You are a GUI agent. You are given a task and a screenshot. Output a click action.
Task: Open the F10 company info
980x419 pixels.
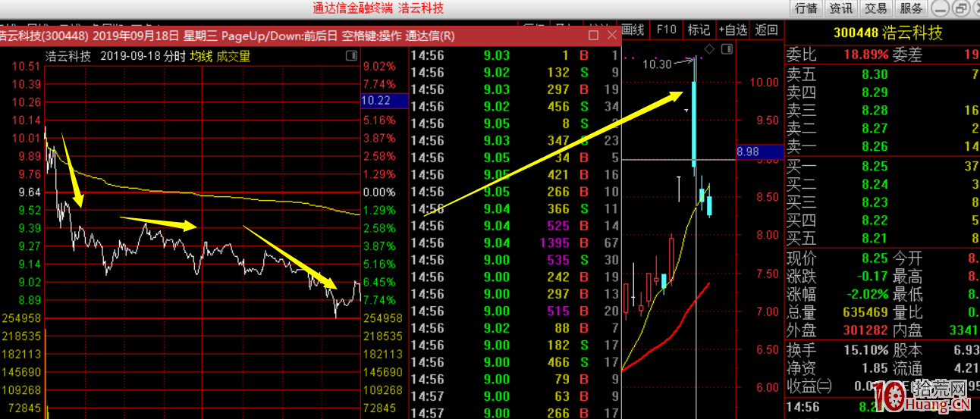pos(666,30)
